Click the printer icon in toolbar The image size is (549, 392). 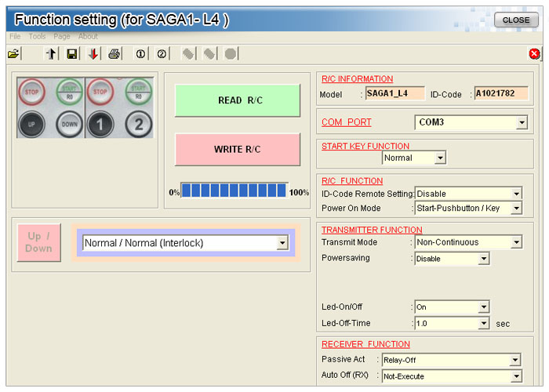coord(115,54)
